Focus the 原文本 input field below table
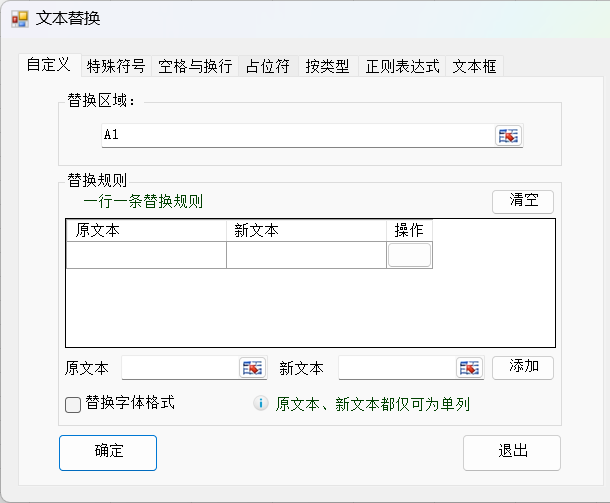The width and height of the screenshot is (610, 503). 180,368
